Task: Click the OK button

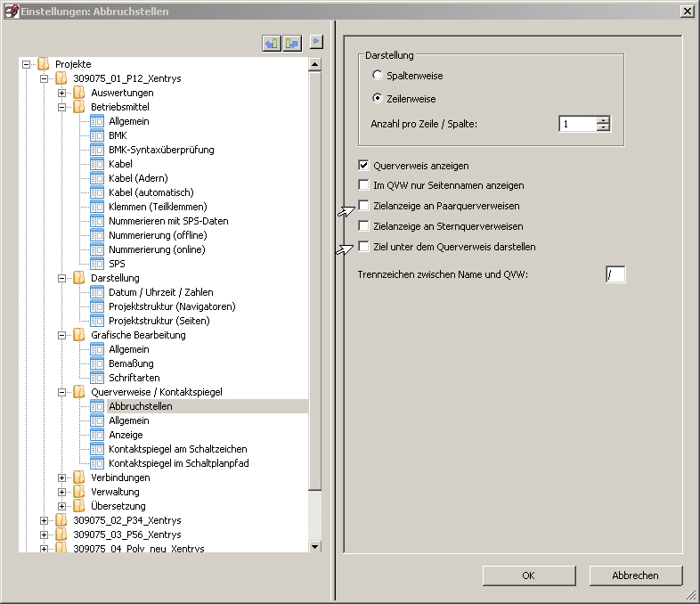Action: coord(529,575)
